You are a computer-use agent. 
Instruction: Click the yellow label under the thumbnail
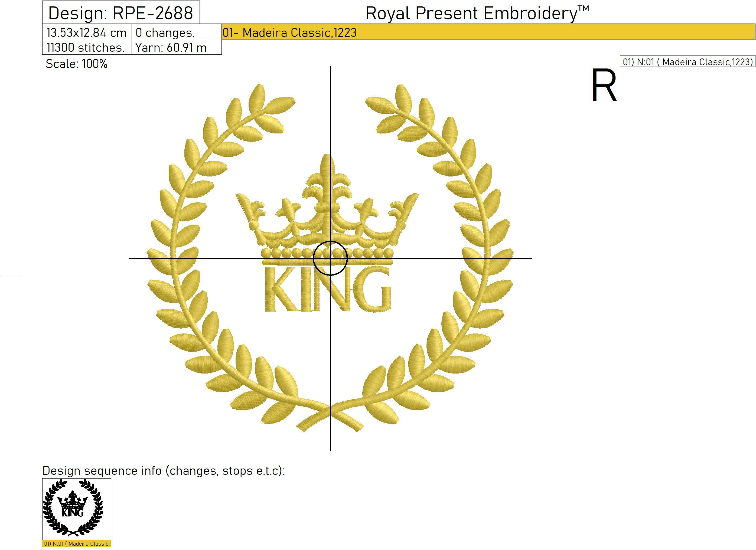click(77, 544)
